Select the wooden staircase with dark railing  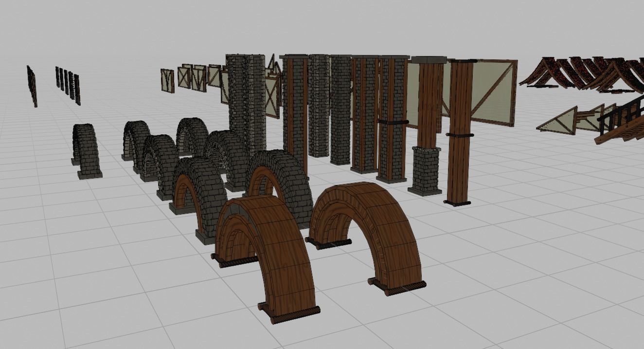click(620, 122)
